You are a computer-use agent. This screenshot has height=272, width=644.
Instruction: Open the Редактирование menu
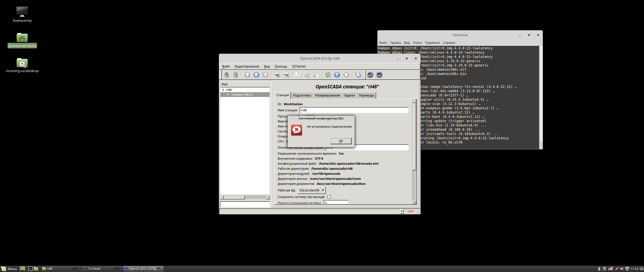coord(247,66)
